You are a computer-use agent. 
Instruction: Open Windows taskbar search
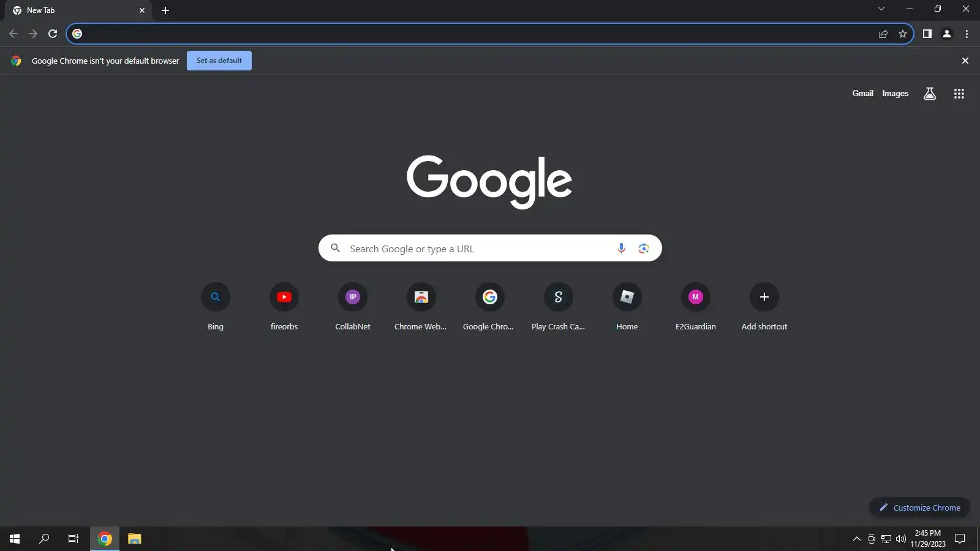point(44,539)
